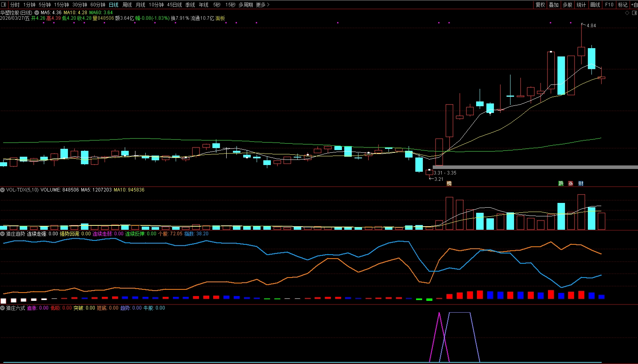Click the 统计 statistics button
This screenshot has height=364, width=638.
tap(581, 5)
